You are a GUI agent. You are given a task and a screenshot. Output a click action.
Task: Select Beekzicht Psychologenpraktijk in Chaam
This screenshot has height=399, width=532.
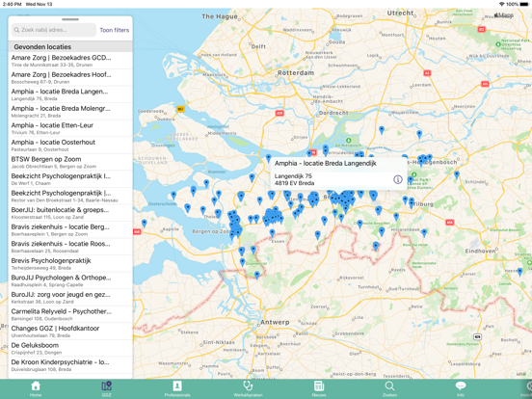coord(70,179)
